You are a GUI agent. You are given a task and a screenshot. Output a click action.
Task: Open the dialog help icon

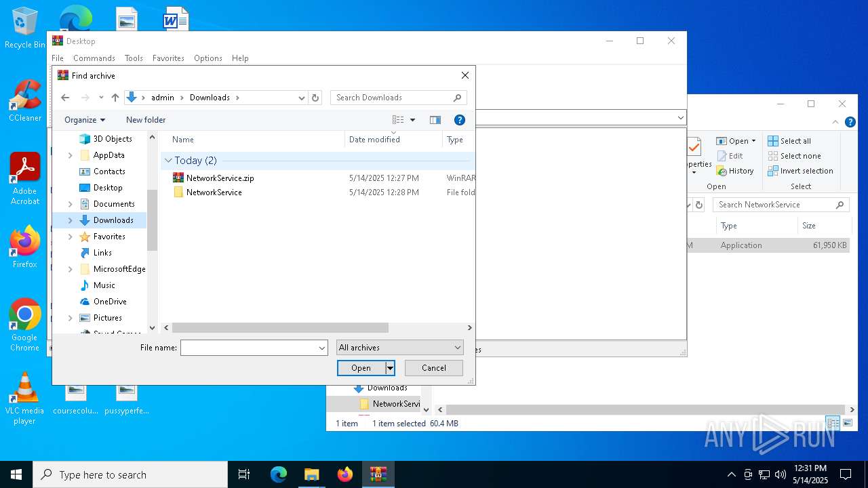click(x=459, y=120)
